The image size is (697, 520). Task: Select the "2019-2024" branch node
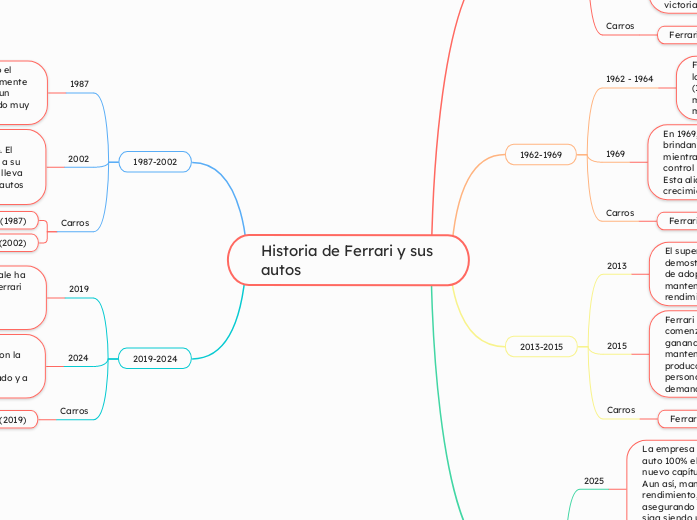tap(155, 359)
